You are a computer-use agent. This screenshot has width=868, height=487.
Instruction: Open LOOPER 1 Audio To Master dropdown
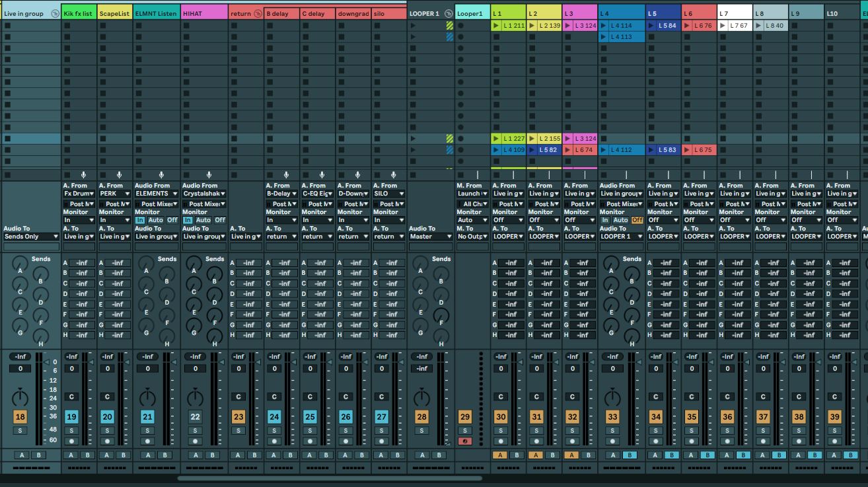point(430,237)
